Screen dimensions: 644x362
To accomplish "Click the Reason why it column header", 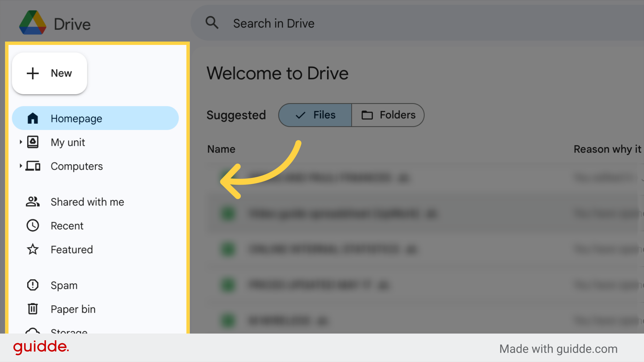I will [x=607, y=149].
